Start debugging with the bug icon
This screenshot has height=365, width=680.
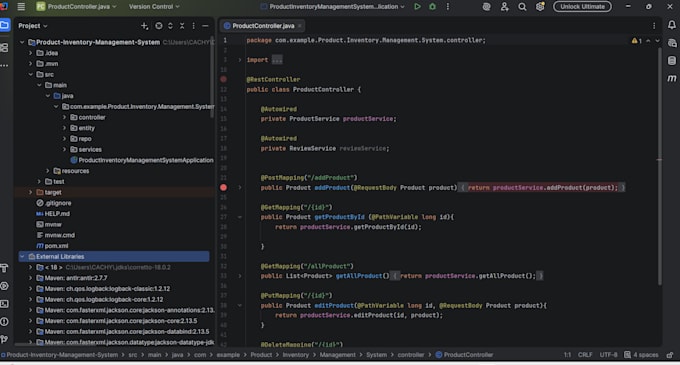(x=432, y=7)
